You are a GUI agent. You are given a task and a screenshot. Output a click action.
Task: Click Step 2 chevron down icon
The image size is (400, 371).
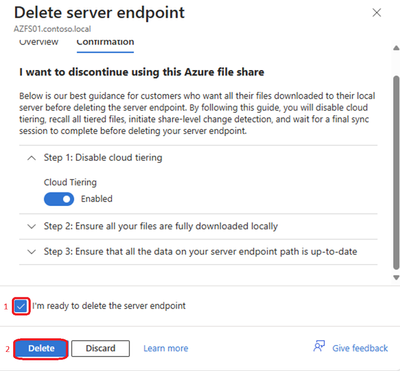(31, 227)
